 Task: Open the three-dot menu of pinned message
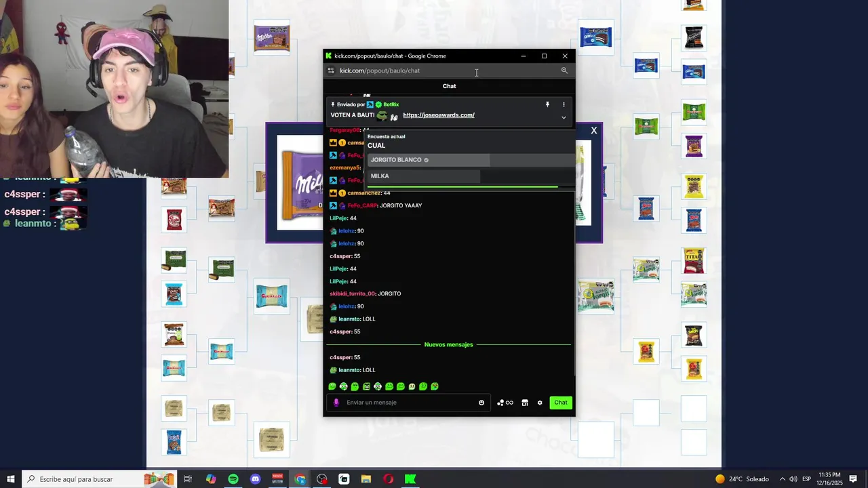point(564,104)
